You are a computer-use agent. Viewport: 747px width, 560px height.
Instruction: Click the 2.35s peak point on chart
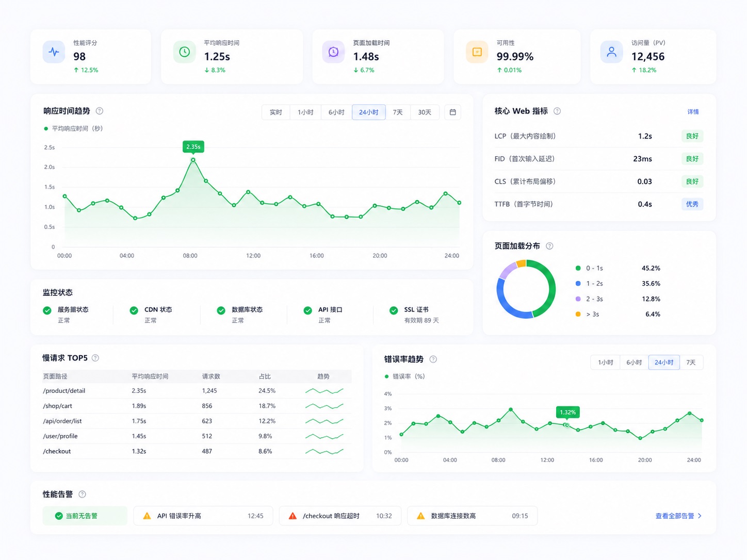(x=193, y=160)
